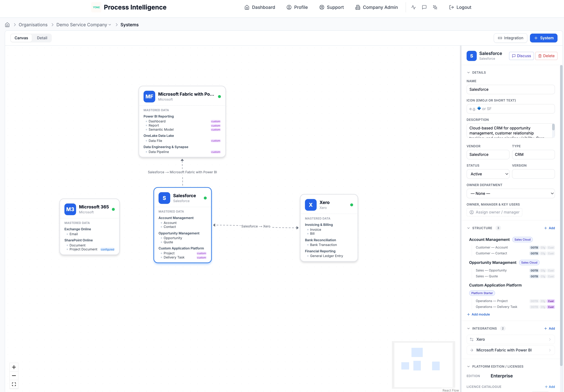Click the X icon on Xero node
The width and height of the screenshot is (564, 392).
(311, 205)
